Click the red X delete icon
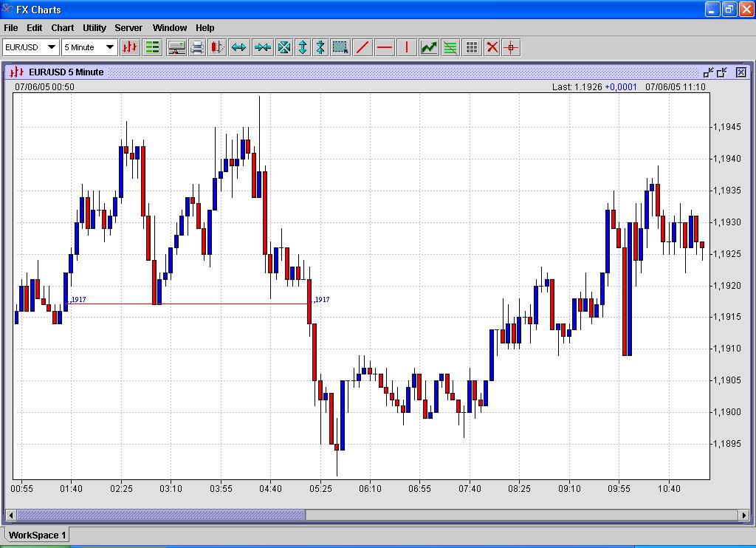The image size is (756, 548). tap(492, 47)
